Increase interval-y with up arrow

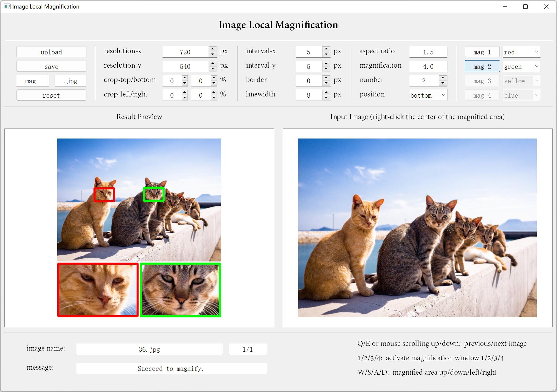pos(326,64)
